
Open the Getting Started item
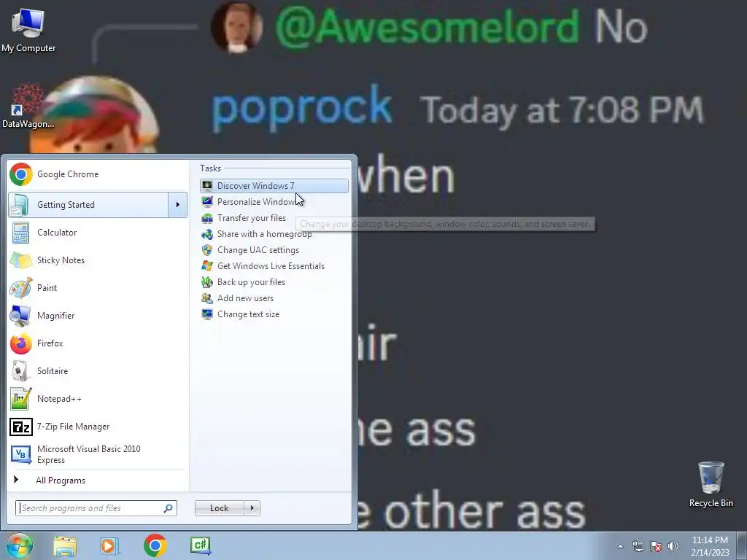pyautogui.click(x=88, y=205)
